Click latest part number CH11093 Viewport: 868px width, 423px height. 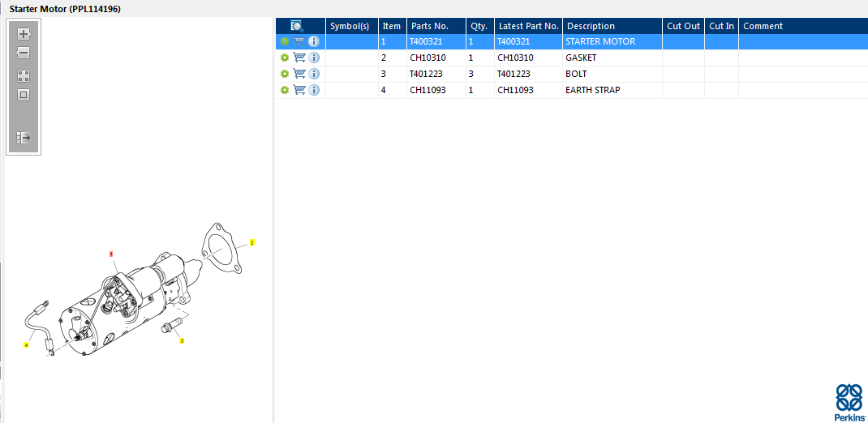pyautogui.click(x=515, y=90)
